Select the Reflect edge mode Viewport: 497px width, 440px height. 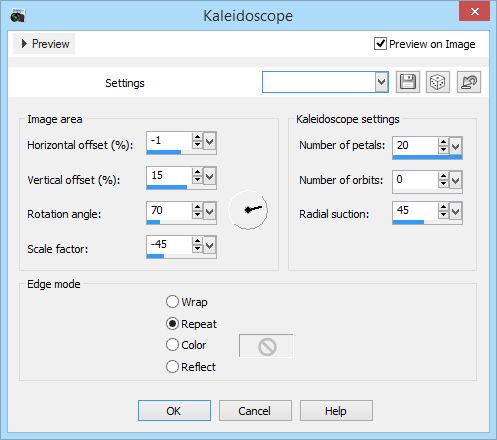pyautogui.click(x=172, y=367)
